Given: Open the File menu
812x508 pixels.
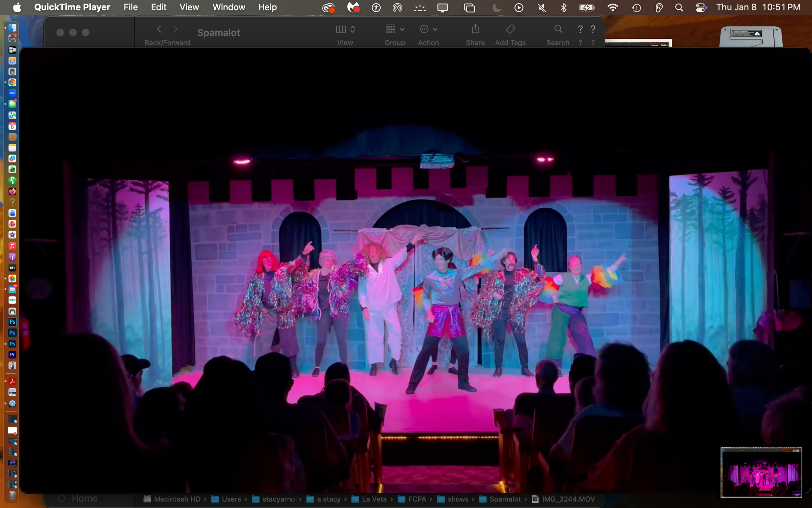Looking at the screenshot, I should coord(131,7).
